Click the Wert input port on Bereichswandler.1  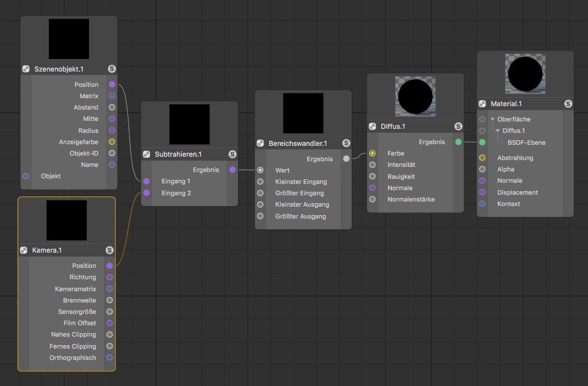260,170
